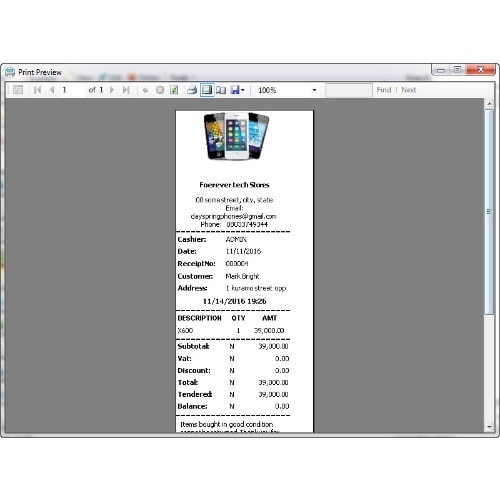Click the Cashier ADMIN value
The height and width of the screenshot is (500, 500).
click(236, 239)
